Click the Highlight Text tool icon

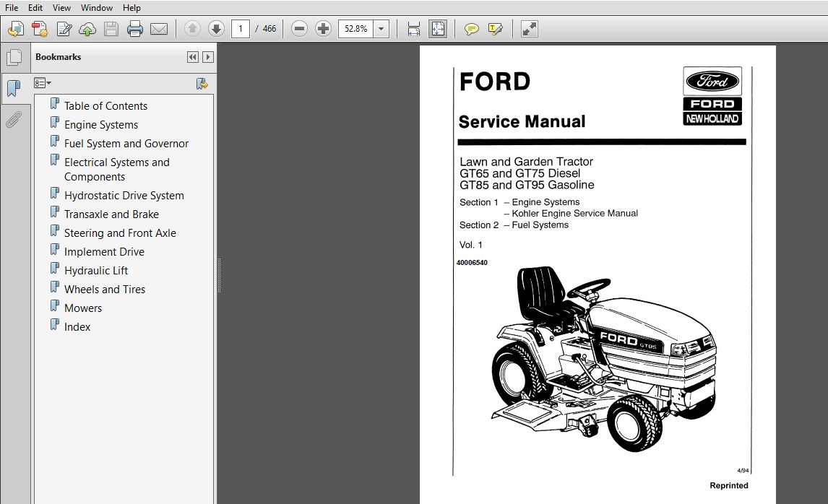(x=496, y=28)
